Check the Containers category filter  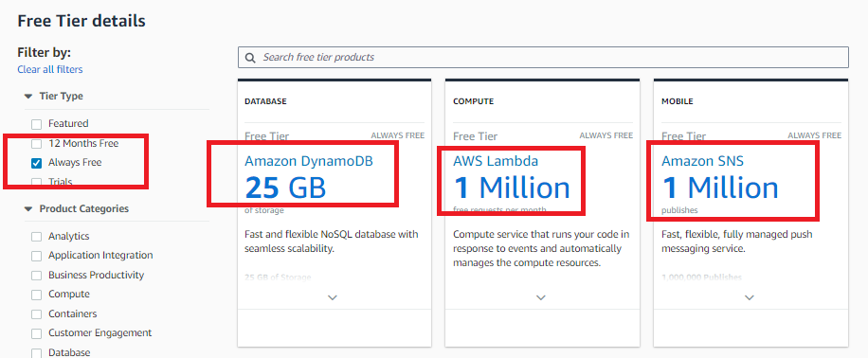tap(37, 314)
